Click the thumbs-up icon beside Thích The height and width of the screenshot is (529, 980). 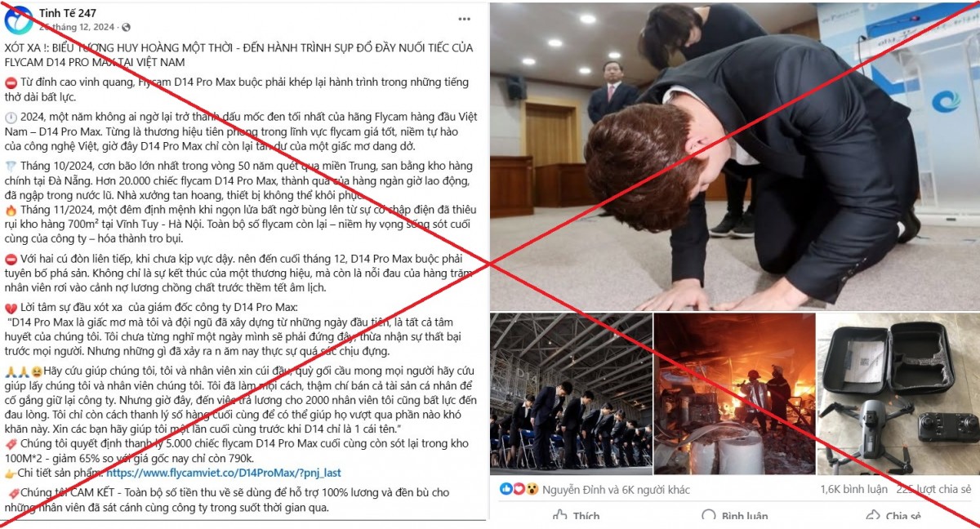[x=560, y=517]
